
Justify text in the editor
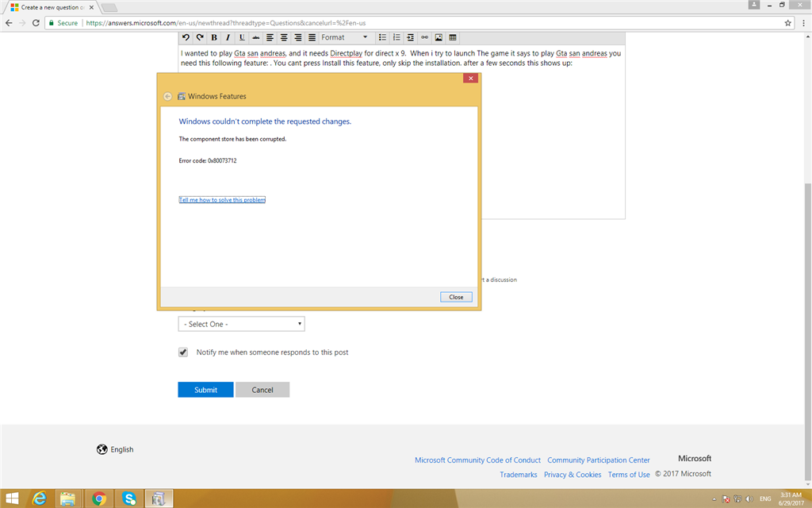312,37
